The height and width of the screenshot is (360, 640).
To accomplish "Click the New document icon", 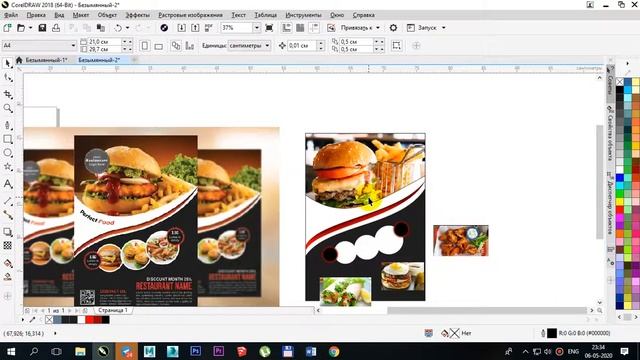I will tap(7, 28).
